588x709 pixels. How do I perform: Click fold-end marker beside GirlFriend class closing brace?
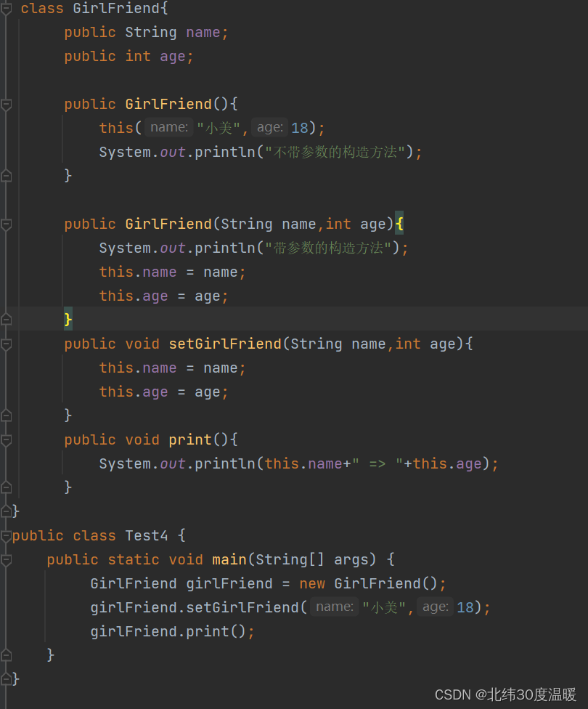pyautogui.click(x=7, y=511)
